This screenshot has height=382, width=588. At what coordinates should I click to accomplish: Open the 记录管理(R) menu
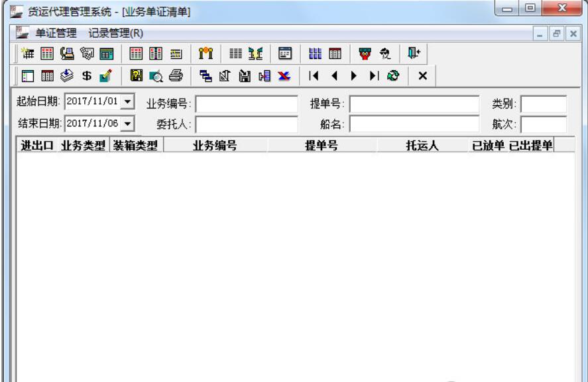(92, 32)
